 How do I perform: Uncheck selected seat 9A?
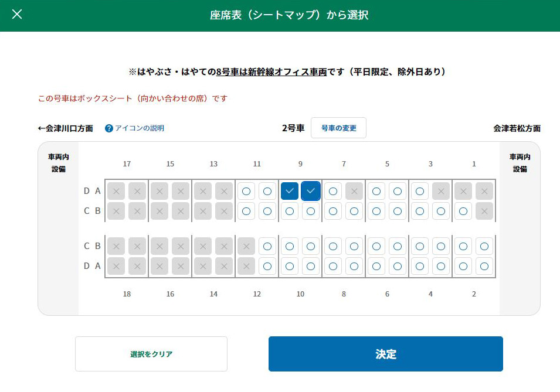click(x=311, y=191)
